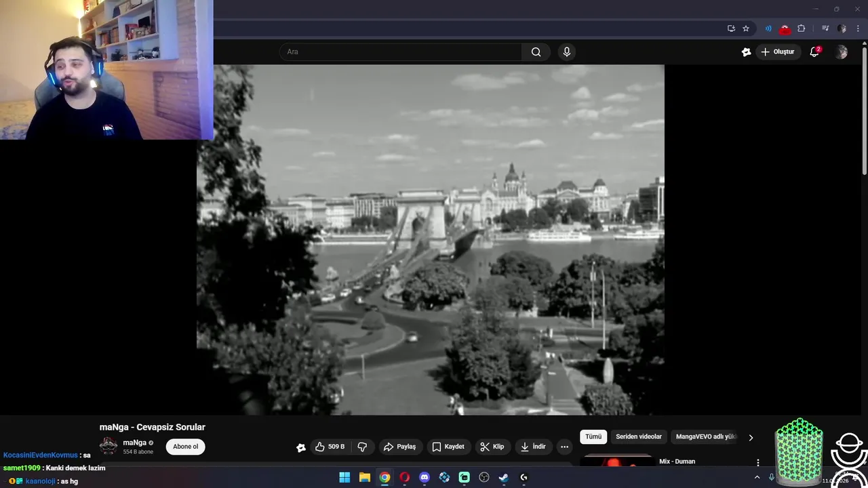This screenshot has width=868, height=488.
Task: Click the tray microphone icon
Action: coord(771,477)
